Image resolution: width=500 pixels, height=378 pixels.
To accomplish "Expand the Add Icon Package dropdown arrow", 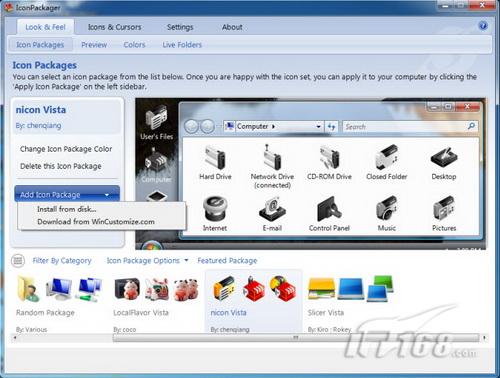I will coord(107,195).
